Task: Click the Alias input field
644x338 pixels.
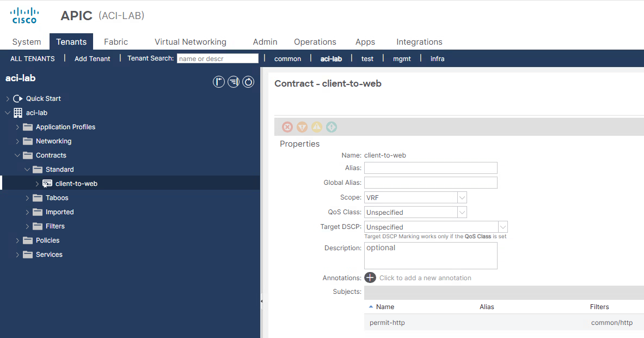Action: [431, 168]
